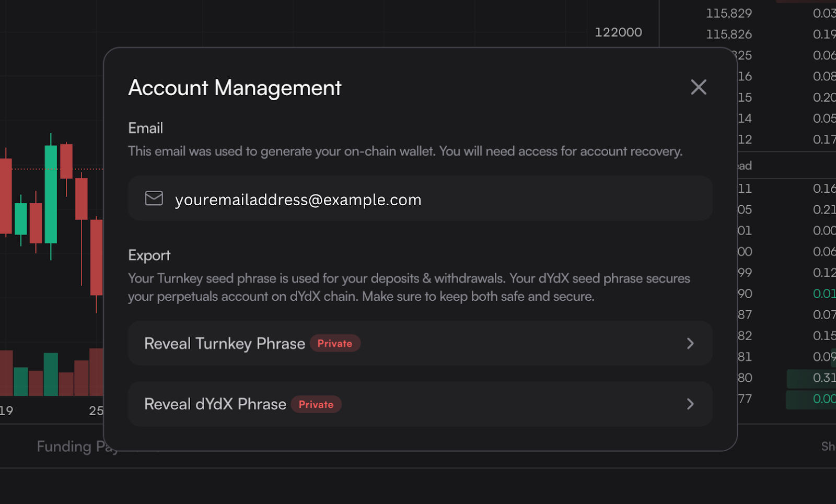Expand chevron on Reveal dYdX Phrase

point(690,404)
